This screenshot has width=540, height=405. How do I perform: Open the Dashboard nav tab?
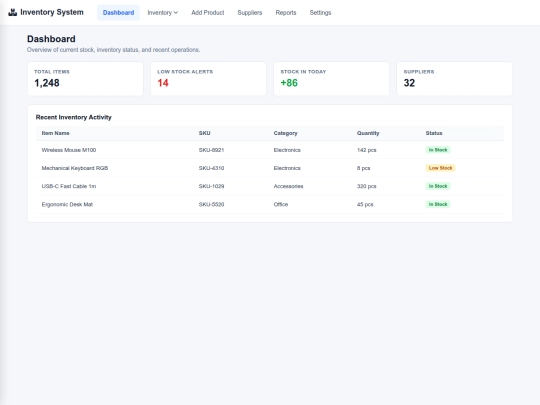point(118,13)
